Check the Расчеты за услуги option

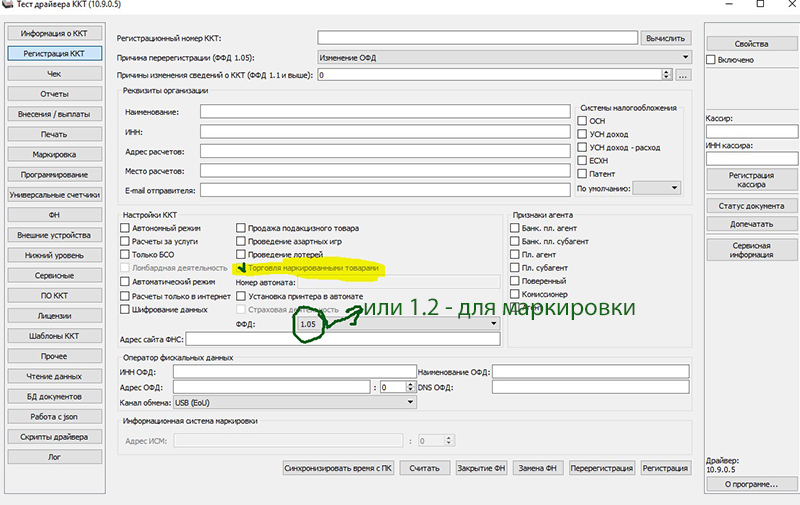tap(125, 241)
